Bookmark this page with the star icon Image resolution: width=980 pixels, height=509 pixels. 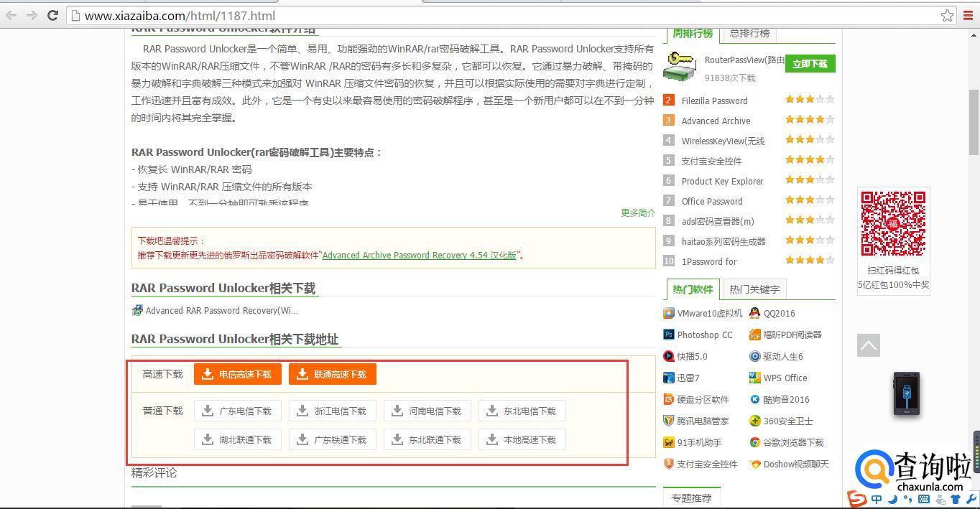pos(948,15)
